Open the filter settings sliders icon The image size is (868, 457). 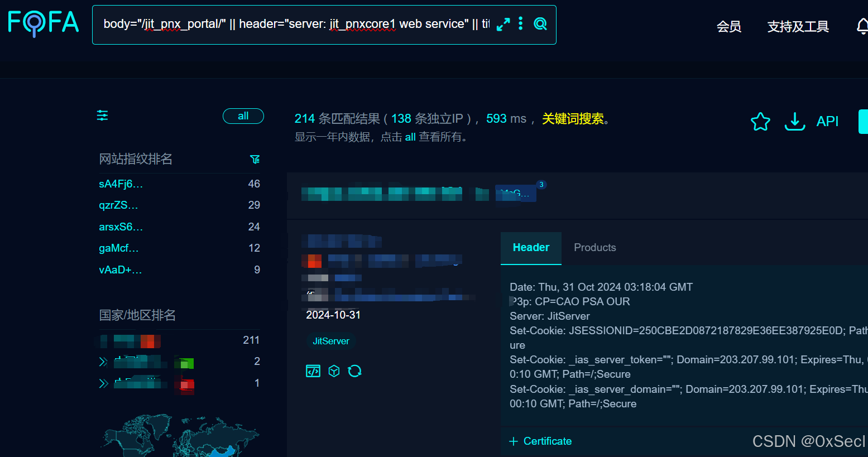pyautogui.click(x=103, y=116)
